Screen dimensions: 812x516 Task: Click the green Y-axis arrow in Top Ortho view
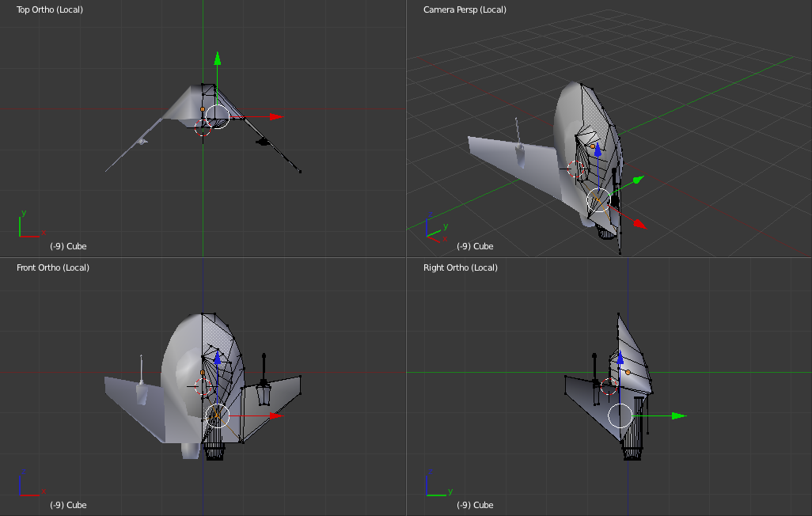click(x=217, y=58)
